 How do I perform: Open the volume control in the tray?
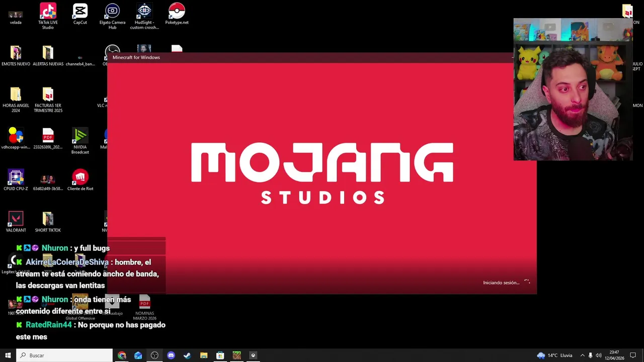[599, 355]
